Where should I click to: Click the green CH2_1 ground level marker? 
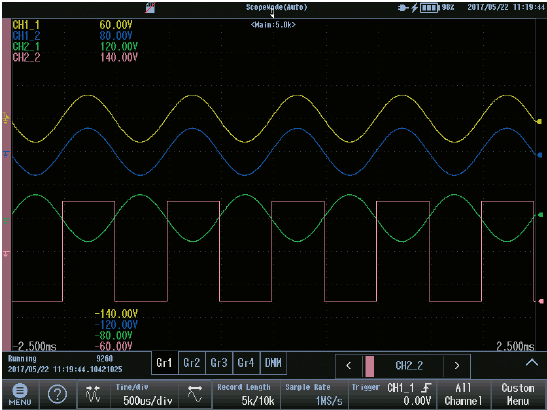point(7,220)
